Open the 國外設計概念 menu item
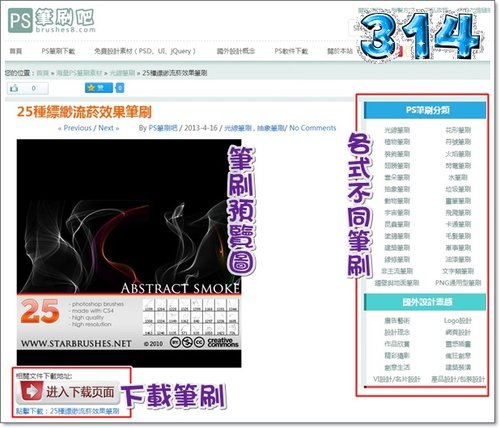Image resolution: width=500 pixels, height=428 pixels. pos(236,51)
